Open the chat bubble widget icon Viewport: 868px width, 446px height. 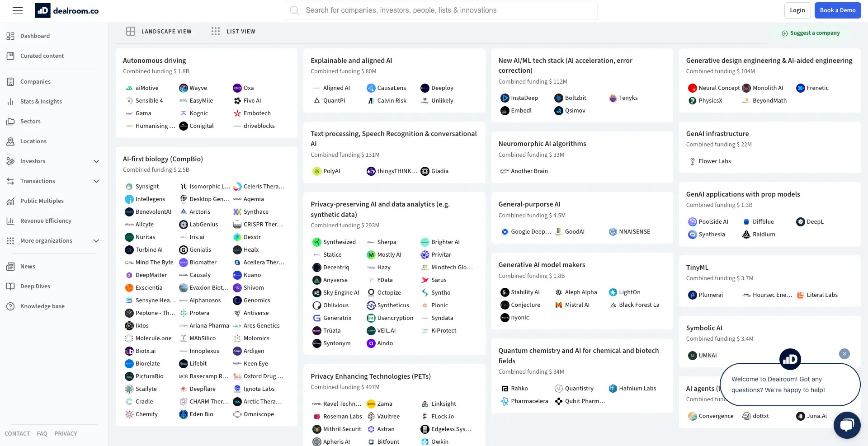click(x=847, y=425)
